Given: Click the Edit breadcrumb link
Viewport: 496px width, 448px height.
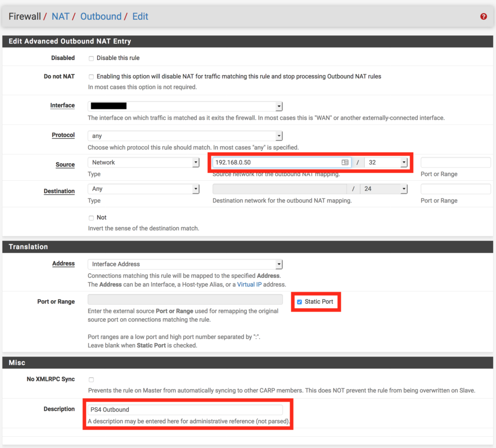Looking at the screenshot, I should click(140, 16).
